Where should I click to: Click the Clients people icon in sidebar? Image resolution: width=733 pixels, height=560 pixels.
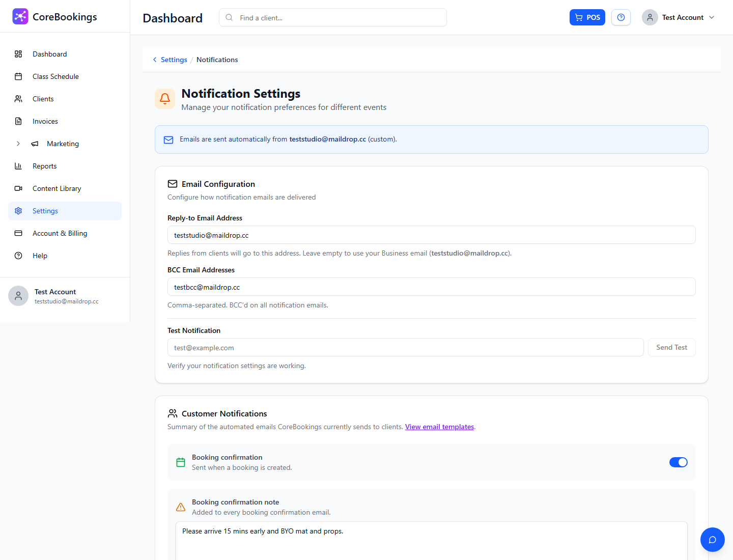pyautogui.click(x=18, y=99)
